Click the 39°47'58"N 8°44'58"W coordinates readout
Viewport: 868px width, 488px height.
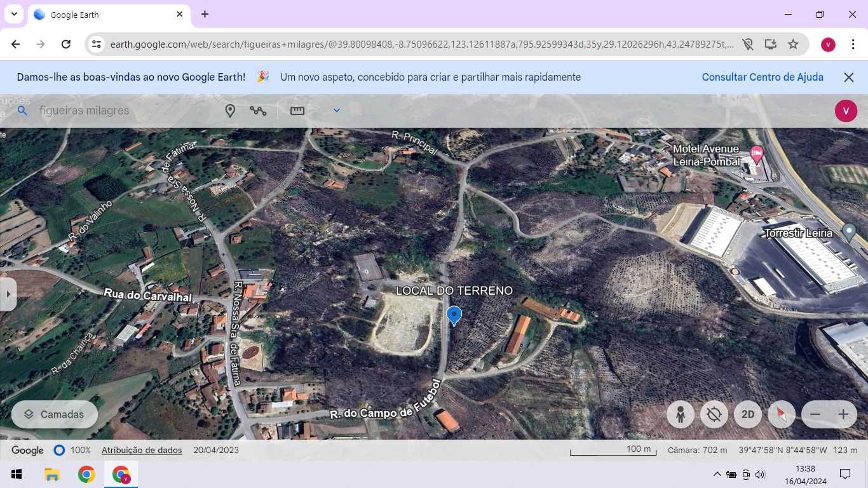(x=783, y=450)
